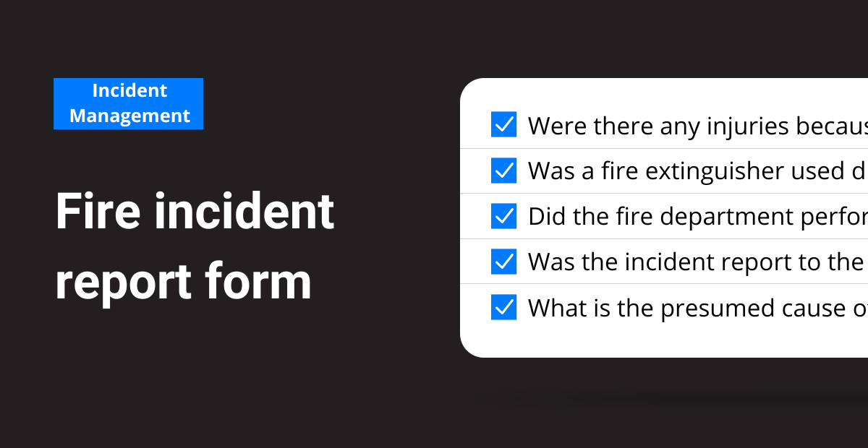Uncheck the incident report question checkbox
Screen dimensions: 868x448
[x=503, y=262]
